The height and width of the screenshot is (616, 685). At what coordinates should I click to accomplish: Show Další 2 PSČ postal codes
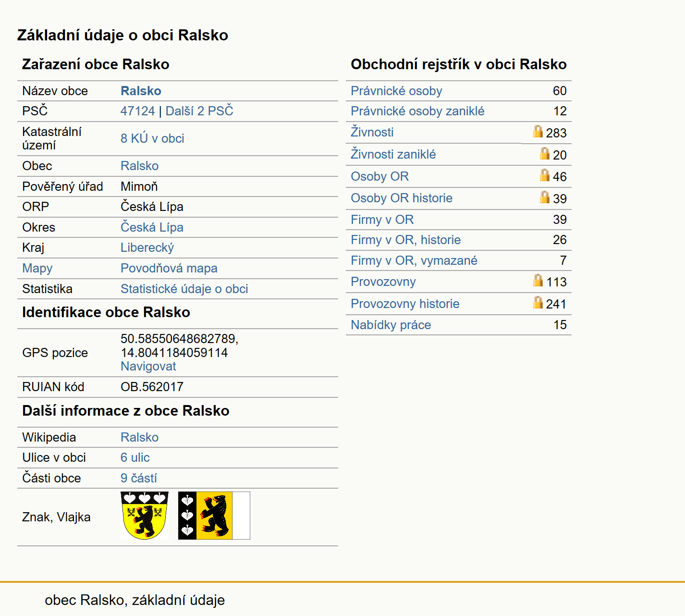[199, 111]
